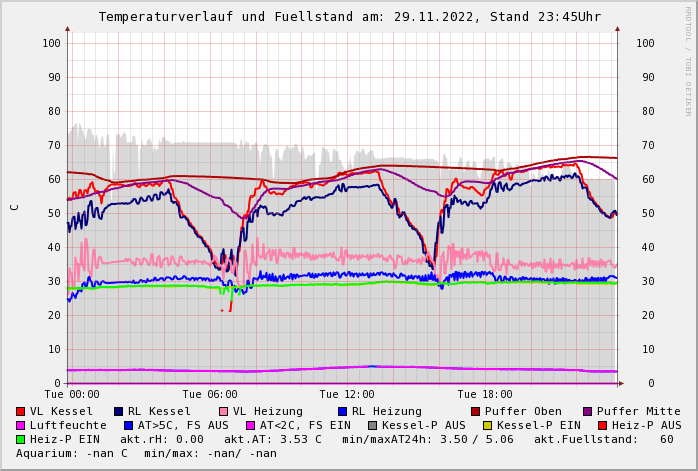
Task: Click the 'Puffer Oben' legend label
Action: (x=524, y=411)
